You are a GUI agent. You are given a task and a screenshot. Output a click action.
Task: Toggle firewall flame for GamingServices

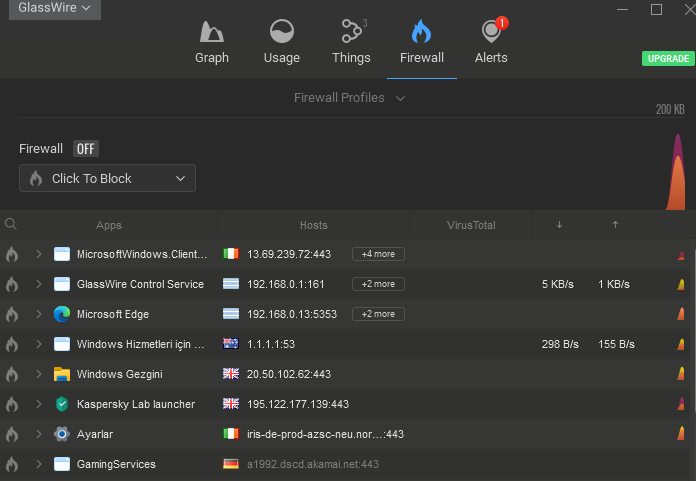12,464
